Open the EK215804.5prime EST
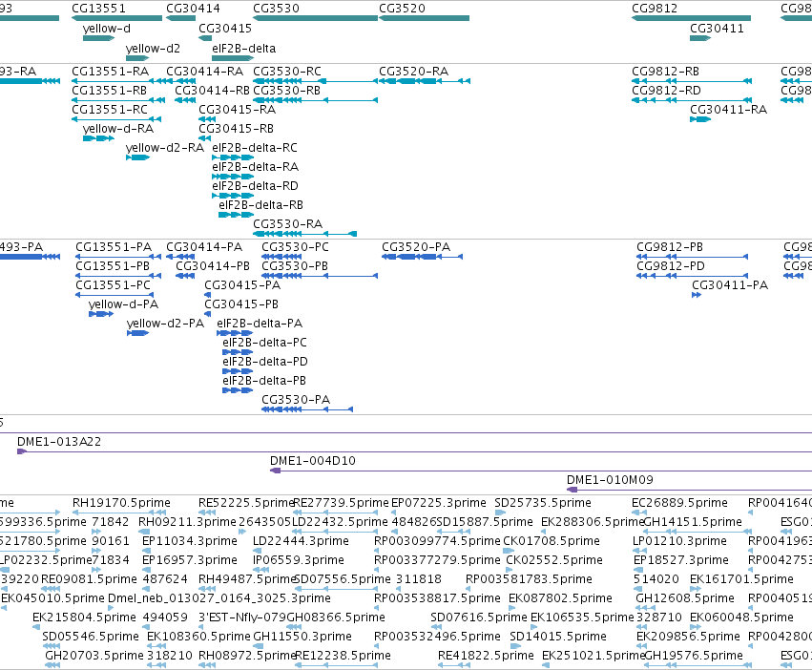The width and height of the screenshot is (812, 670). click(x=36, y=627)
